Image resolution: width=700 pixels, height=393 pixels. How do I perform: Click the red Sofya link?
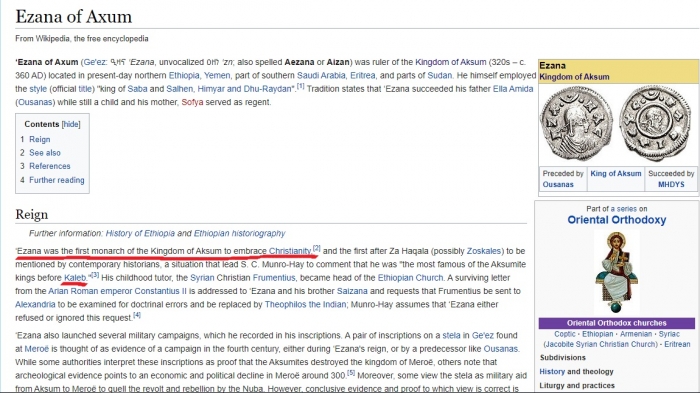(192, 102)
